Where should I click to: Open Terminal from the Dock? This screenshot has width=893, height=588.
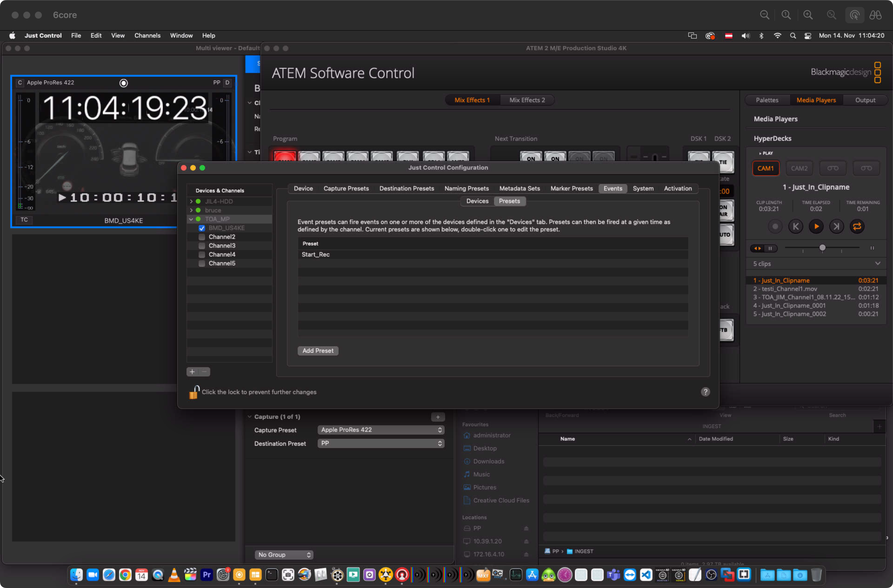coord(271,575)
